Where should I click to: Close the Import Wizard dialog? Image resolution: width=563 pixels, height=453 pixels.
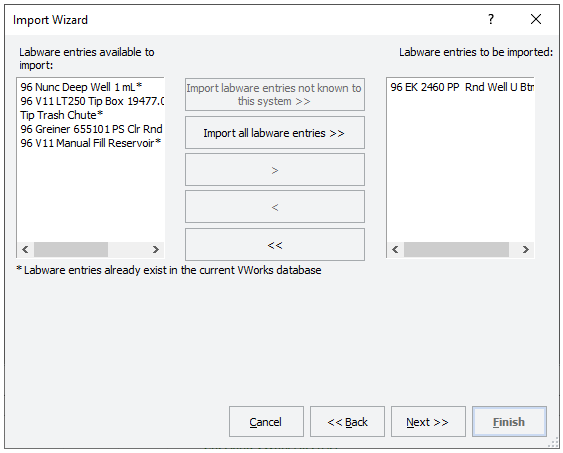tap(536, 19)
